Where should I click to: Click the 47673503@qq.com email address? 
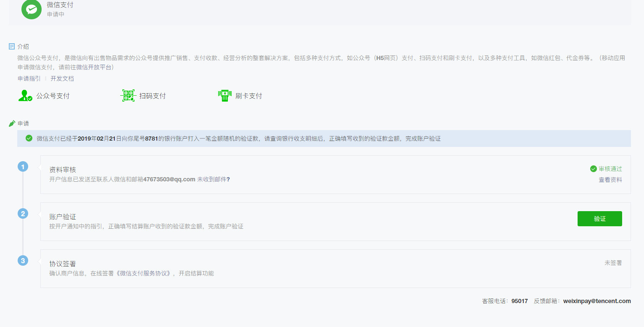click(169, 179)
